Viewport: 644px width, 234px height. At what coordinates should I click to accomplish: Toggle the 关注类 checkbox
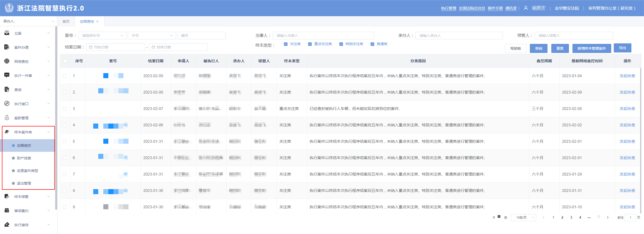285,44
